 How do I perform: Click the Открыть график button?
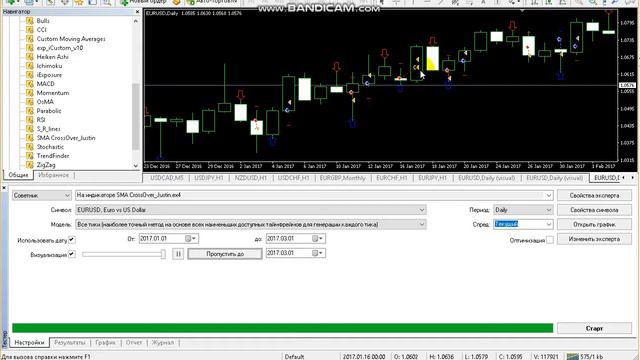(x=594, y=224)
